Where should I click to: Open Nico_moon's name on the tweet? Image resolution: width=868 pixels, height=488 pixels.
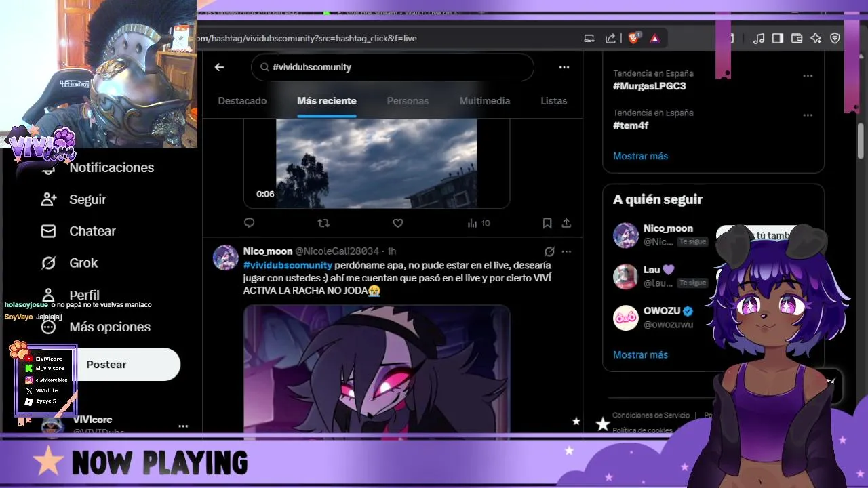pyautogui.click(x=268, y=251)
